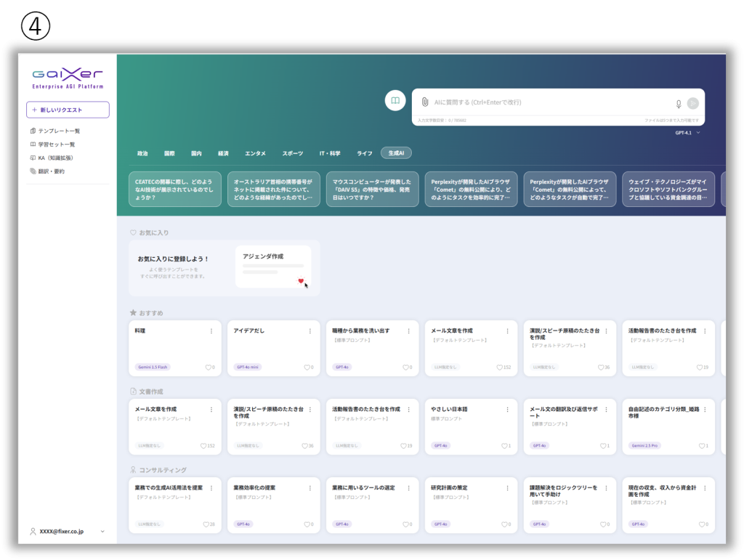Open three-dot menu on アイデアだし card
The width and height of the screenshot is (744, 560).
coord(310,330)
